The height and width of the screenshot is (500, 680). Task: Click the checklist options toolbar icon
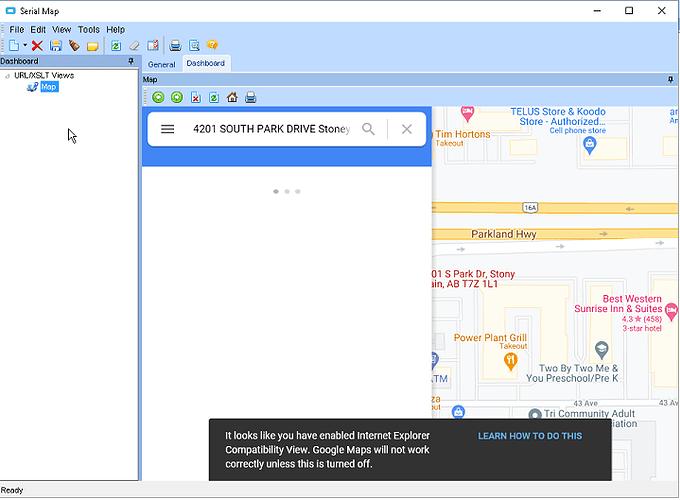click(x=153, y=45)
